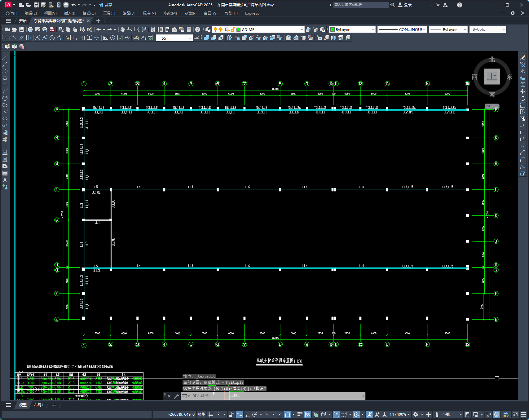
Task: Select the Angular dimension tool
Action: click(59, 38)
